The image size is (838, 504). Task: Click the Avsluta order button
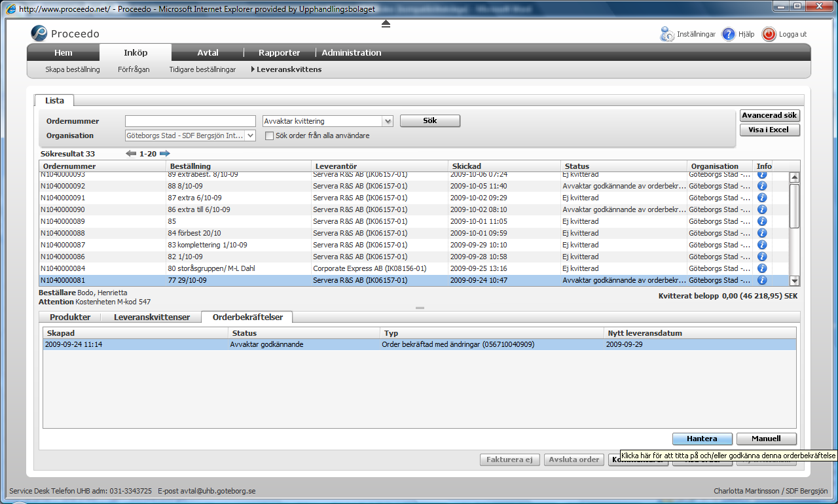pyautogui.click(x=574, y=459)
